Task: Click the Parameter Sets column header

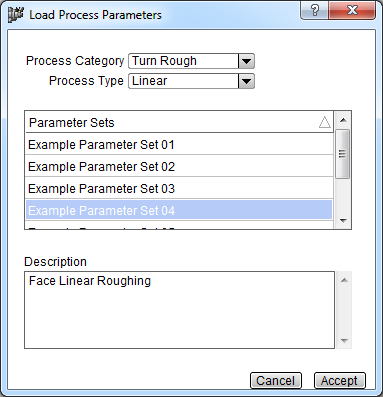Action: (x=179, y=122)
